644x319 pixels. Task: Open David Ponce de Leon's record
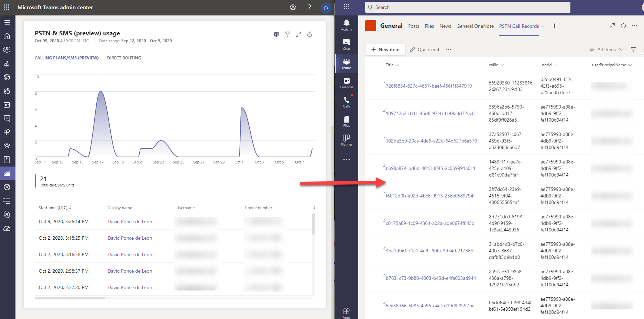(x=130, y=221)
